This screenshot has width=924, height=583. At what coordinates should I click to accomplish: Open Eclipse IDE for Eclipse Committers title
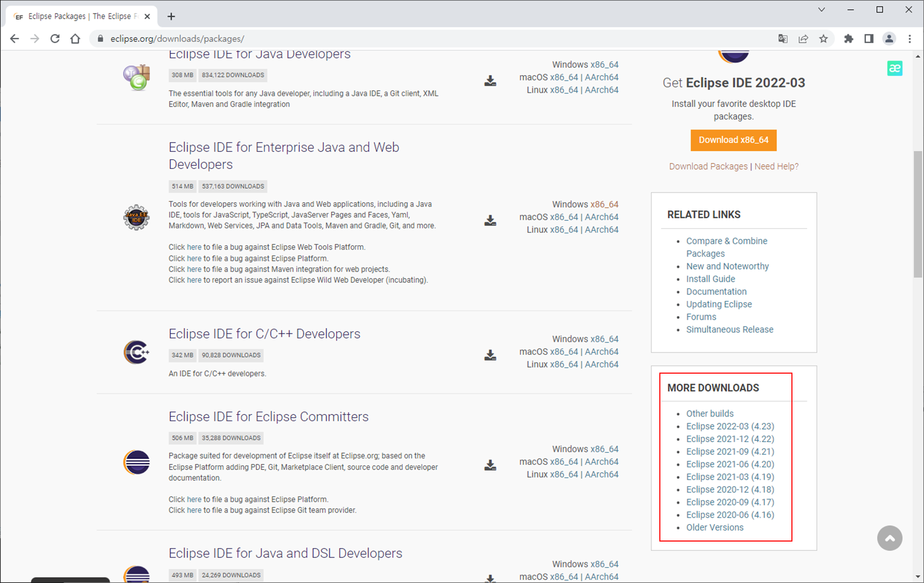coord(268,417)
